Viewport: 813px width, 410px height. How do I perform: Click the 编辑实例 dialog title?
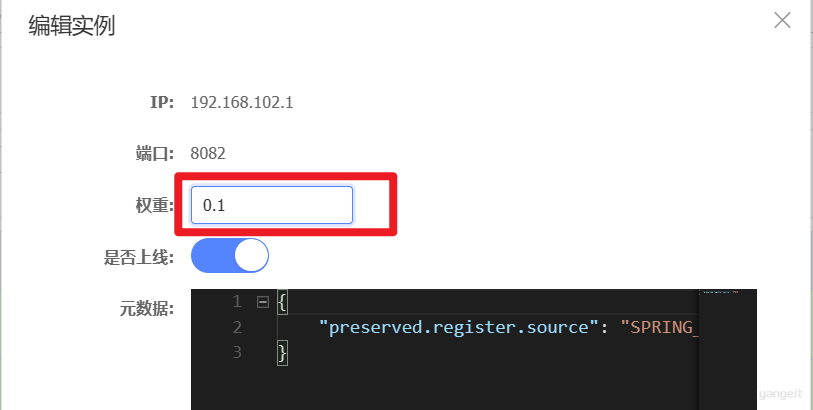pos(72,26)
